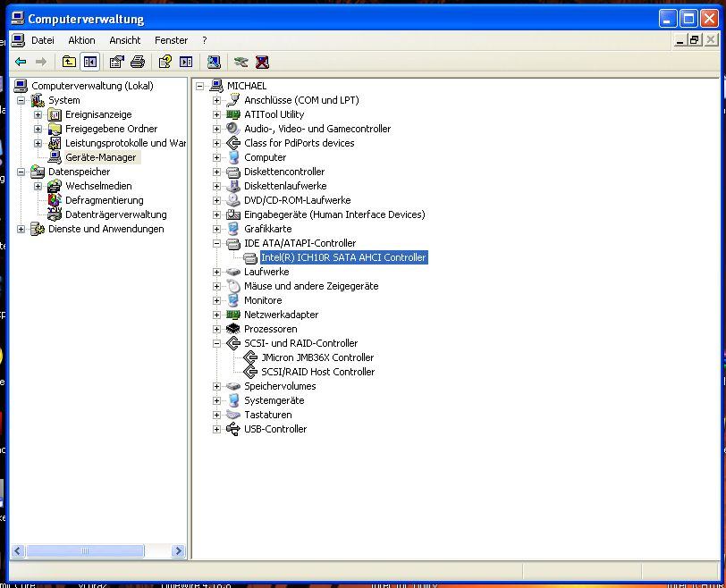
Task: Click the update driver toolbar icon
Action: 241,62
